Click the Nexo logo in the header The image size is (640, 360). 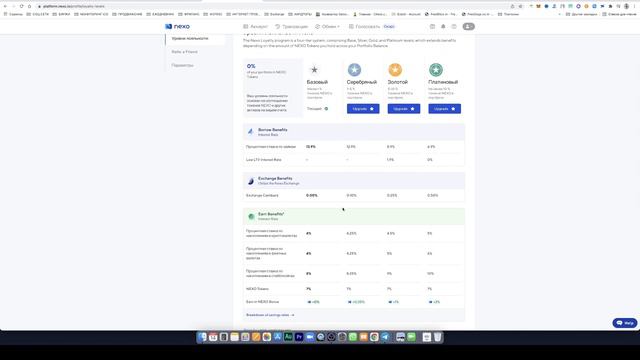(x=178, y=27)
